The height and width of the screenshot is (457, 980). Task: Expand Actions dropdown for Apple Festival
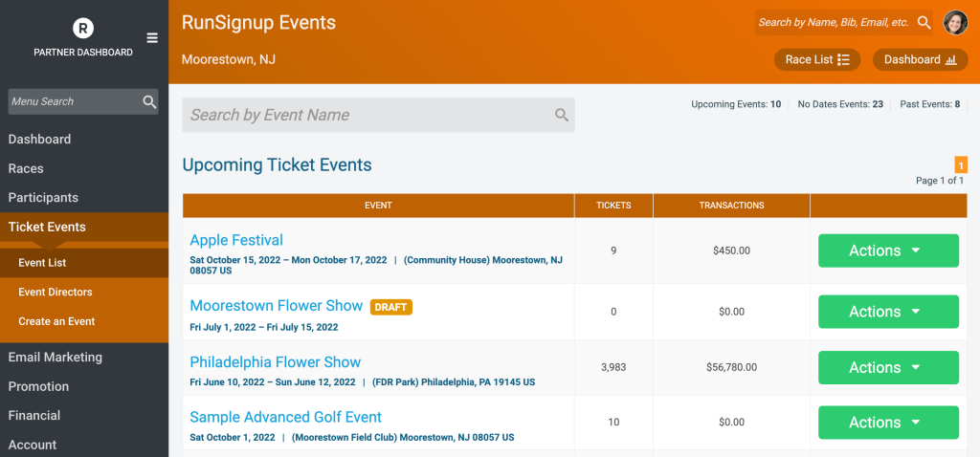[x=888, y=251]
